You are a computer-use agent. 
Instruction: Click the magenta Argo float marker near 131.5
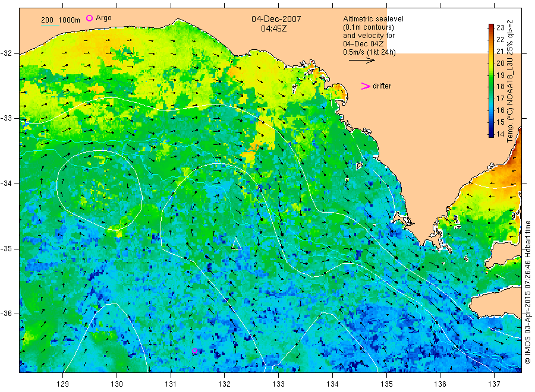pos(194,351)
